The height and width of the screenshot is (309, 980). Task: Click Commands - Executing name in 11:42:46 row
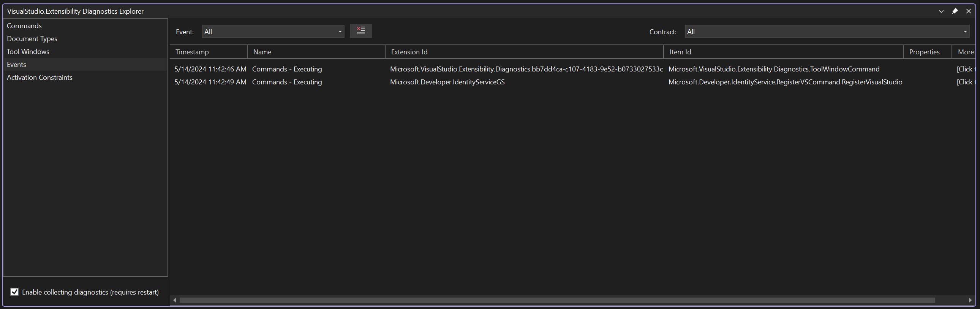[287, 69]
